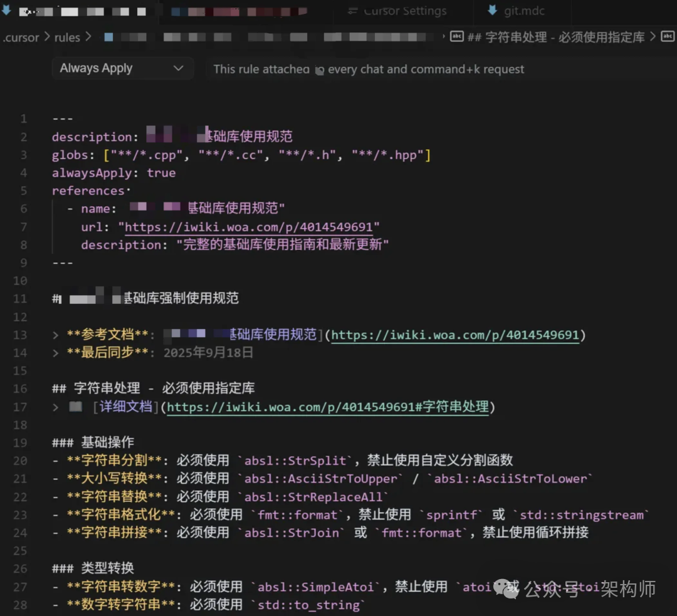Click `absl::SimpleAtoi` code text
The image size is (677, 616).
[315, 587]
